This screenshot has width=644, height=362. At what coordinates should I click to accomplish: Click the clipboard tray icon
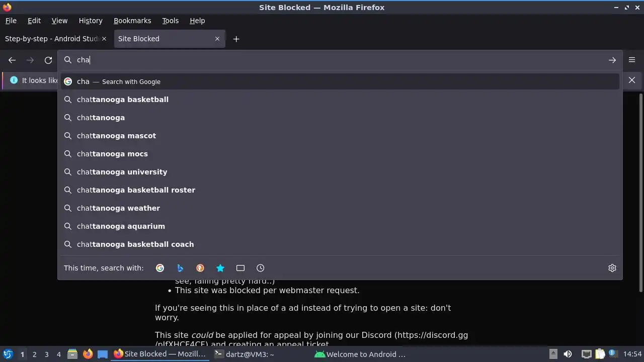tap(600, 354)
